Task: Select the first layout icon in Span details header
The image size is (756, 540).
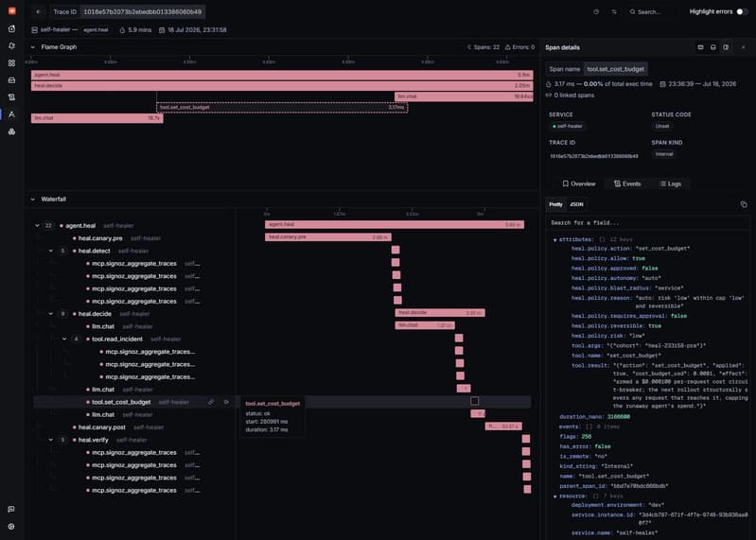Action: pyautogui.click(x=700, y=47)
